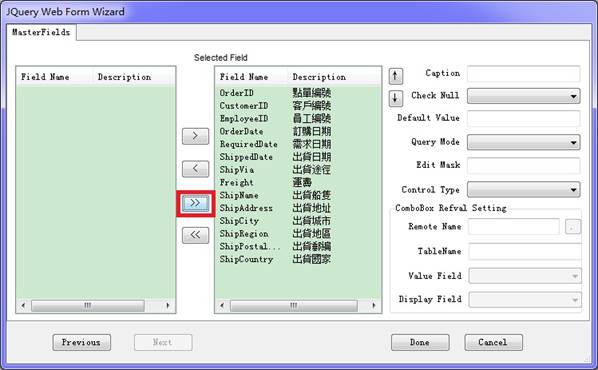Select the RequiredDate row
598x370 pixels.
click(x=297, y=144)
